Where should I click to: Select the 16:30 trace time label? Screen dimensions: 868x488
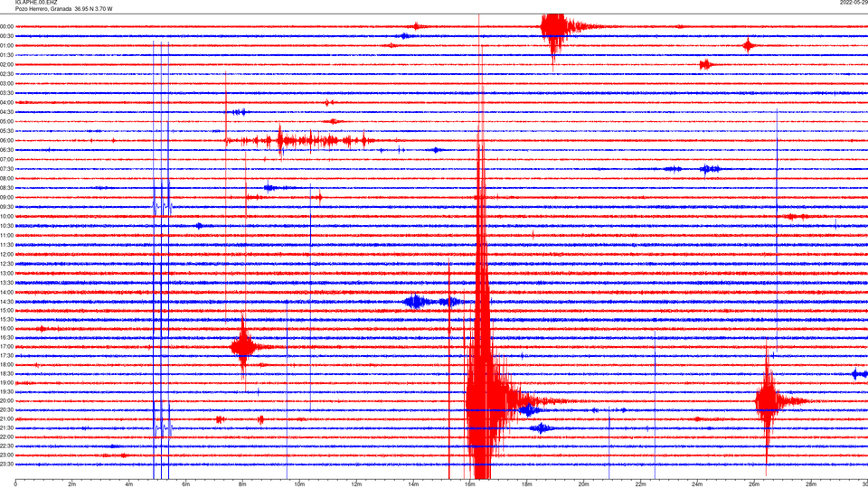[7, 337]
